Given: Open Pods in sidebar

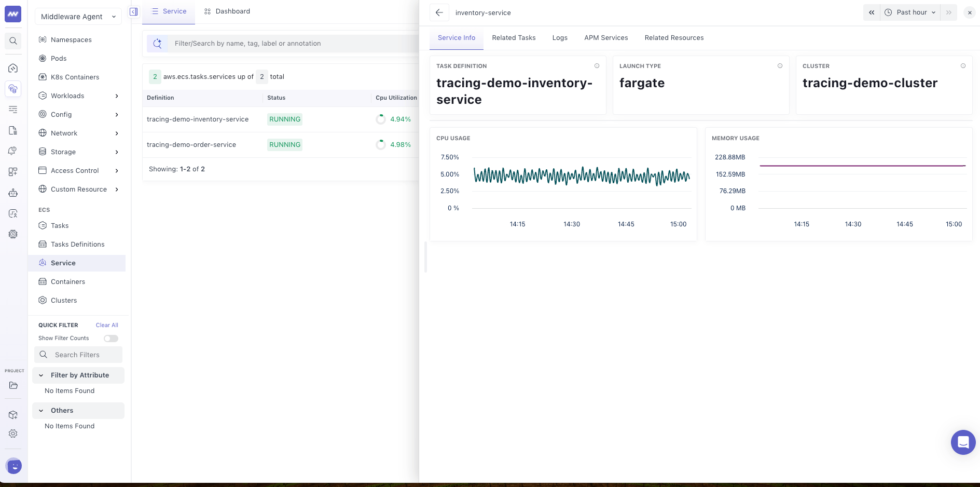Looking at the screenshot, I should pyautogui.click(x=59, y=59).
